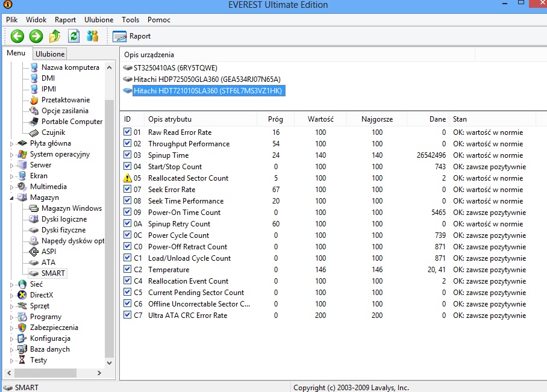Go back with the green left arrow
547x392 pixels.
coord(17,36)
